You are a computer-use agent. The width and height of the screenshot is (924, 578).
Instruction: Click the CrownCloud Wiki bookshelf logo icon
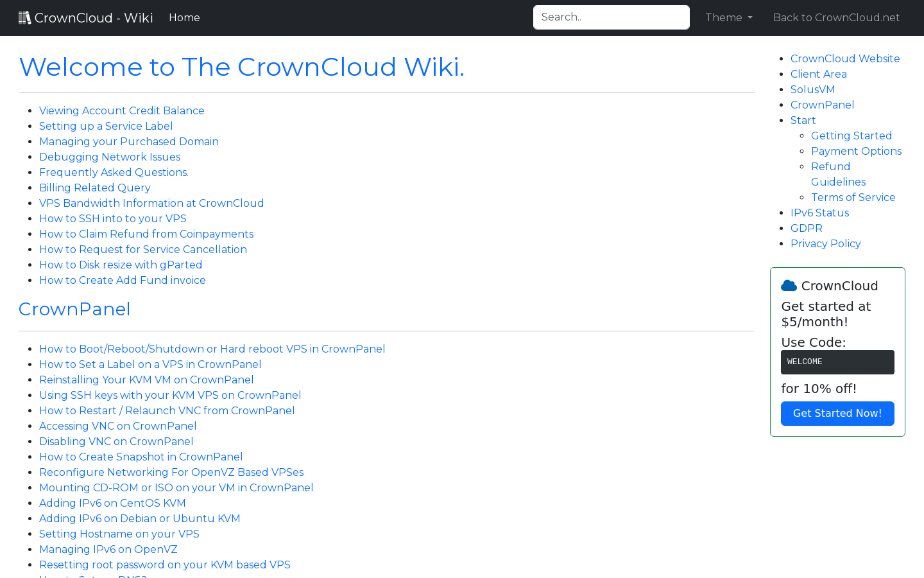point(25,17)
